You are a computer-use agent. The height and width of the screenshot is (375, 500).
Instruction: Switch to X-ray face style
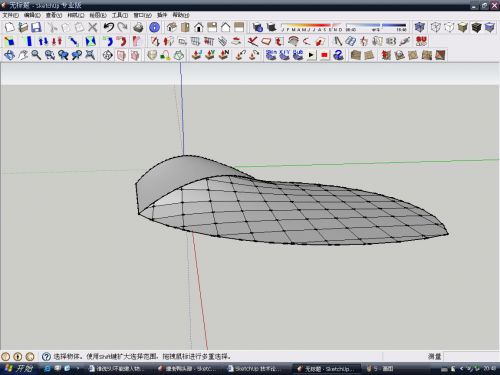[x=420, y=27]
